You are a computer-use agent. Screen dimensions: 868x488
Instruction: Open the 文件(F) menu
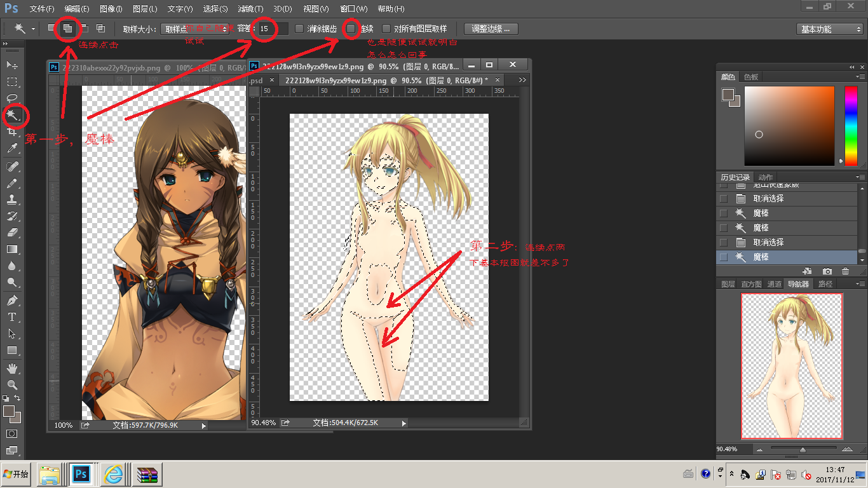42,9
